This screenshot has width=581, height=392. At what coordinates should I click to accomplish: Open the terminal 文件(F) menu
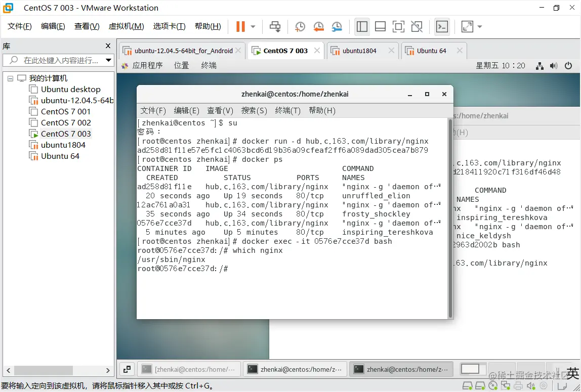tap(153, 111)
